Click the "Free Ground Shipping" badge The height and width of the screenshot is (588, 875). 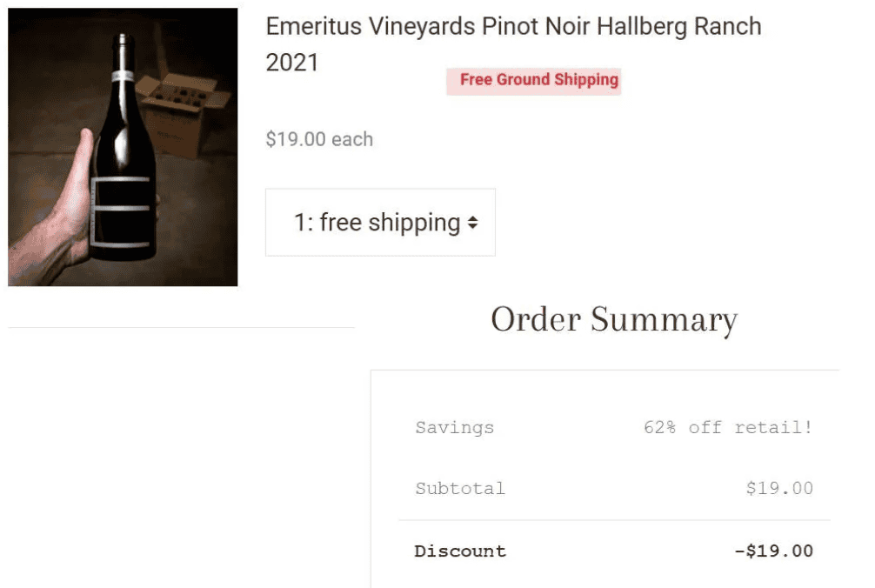(x=538, y=80)
